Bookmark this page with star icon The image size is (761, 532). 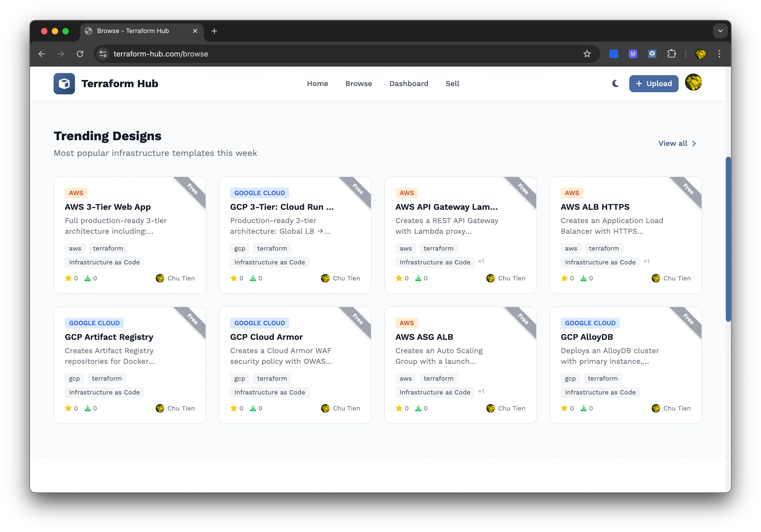pyautogui.click(x=587, y=54)
